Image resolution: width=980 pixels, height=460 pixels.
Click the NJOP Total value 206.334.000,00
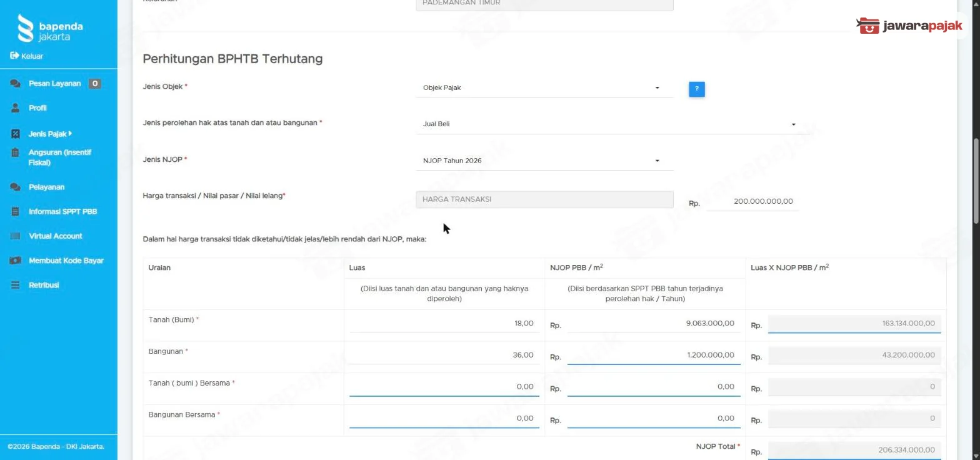click(x=854, y=450)
